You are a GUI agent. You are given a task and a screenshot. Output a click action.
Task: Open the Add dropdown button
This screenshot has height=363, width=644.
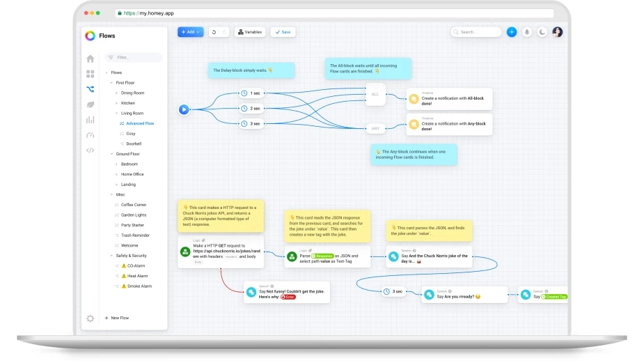(190, 32)
